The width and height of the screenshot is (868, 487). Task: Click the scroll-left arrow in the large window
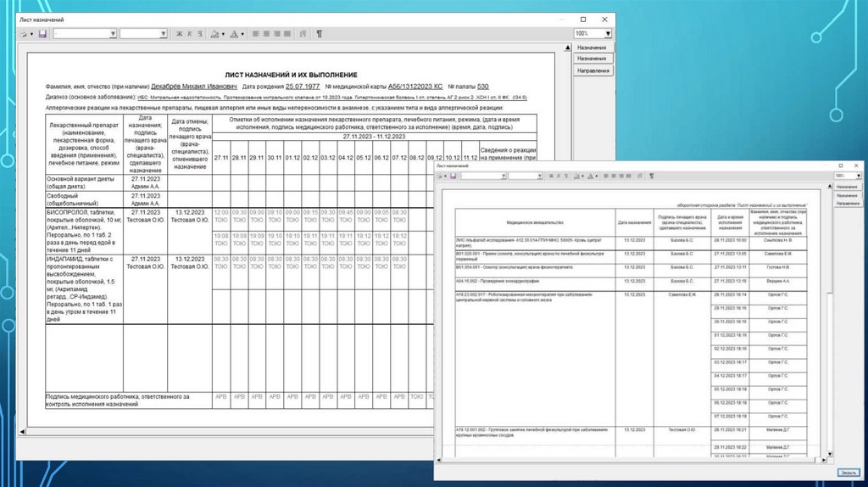(22, 431)
